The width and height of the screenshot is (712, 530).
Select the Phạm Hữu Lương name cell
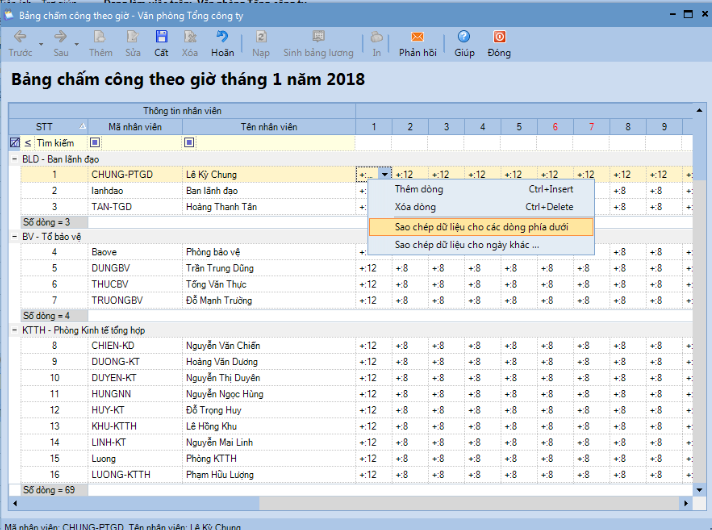[x=269, y=475]
